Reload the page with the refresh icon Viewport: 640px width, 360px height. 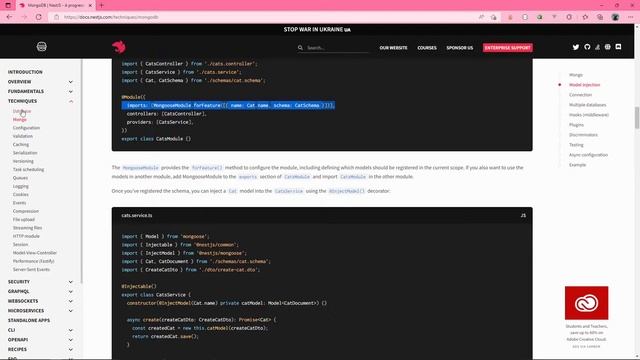(39, 17)
